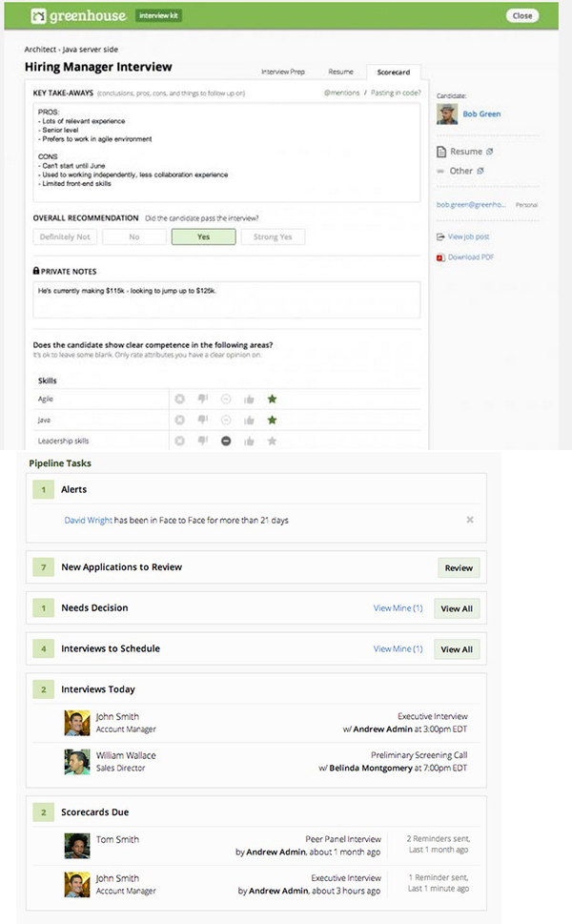
Task: Click the Review button for new applications
Action: (x=459, y=567)
